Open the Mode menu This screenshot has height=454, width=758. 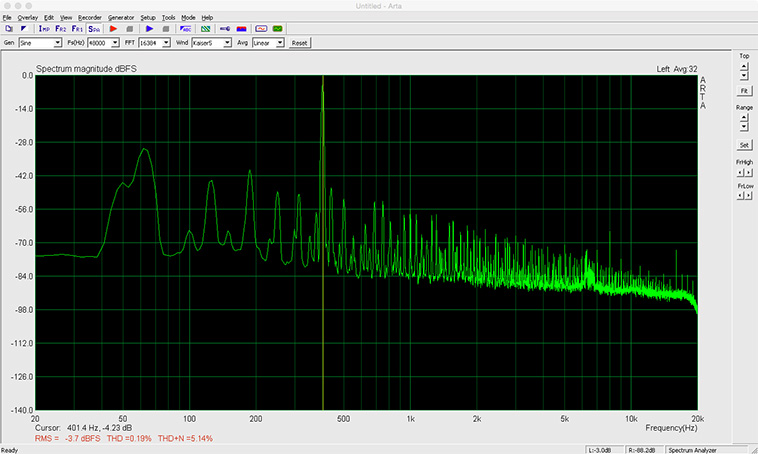(x=188, y=17)
